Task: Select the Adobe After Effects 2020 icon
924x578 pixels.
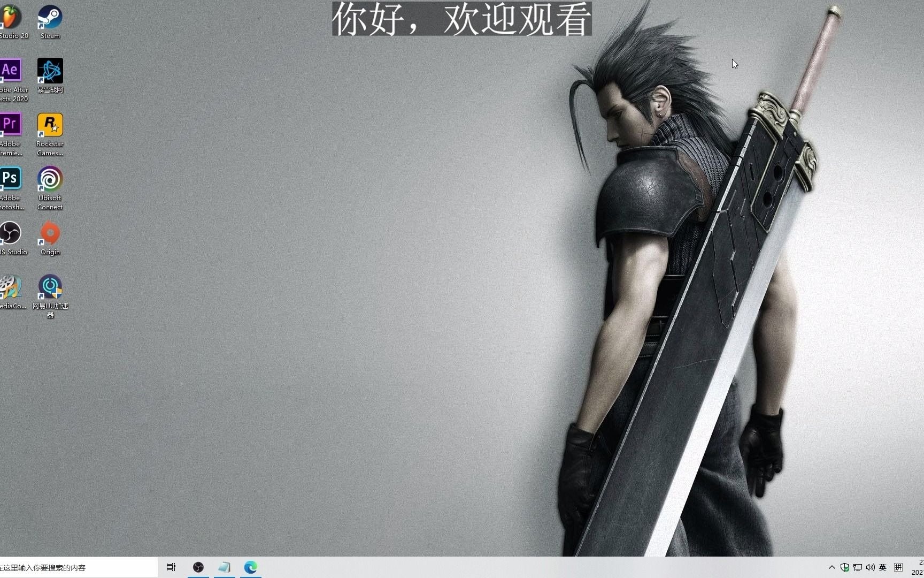Action: tap(12, 80)
